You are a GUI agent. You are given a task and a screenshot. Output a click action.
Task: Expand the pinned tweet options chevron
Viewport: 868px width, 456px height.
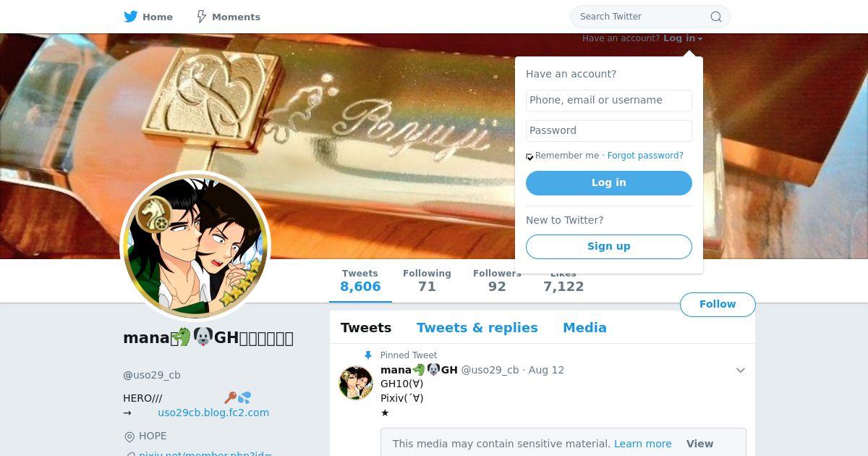pyautogui.click(x=740, y=370)
